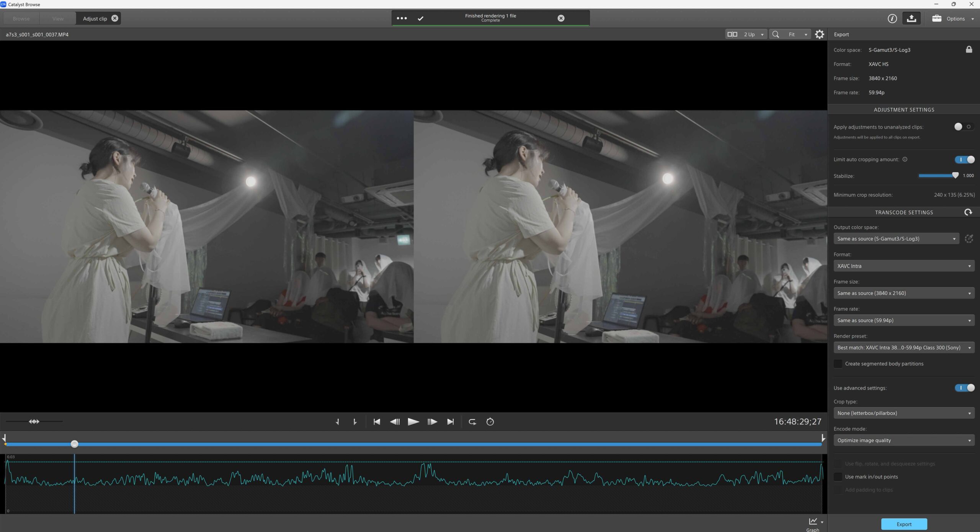980x532 pixels.
Task: Play the clip
Action: (x=413, y=422)
